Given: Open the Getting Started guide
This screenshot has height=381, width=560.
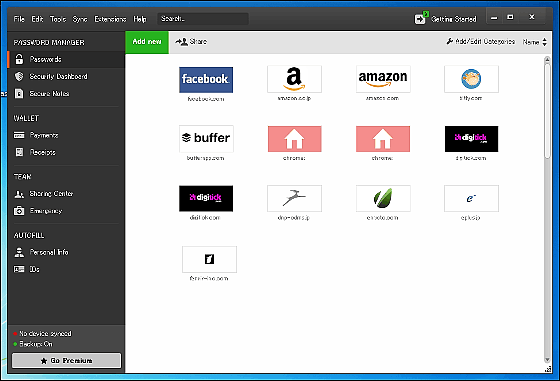Looking at the screenshot, I should point(445,19).
